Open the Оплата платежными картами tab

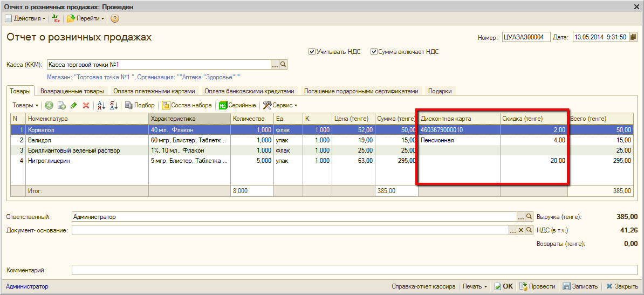coord(154,91)
